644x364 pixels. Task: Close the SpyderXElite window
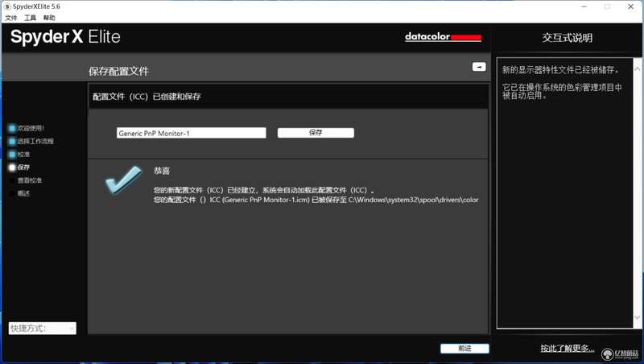point(631,6)
